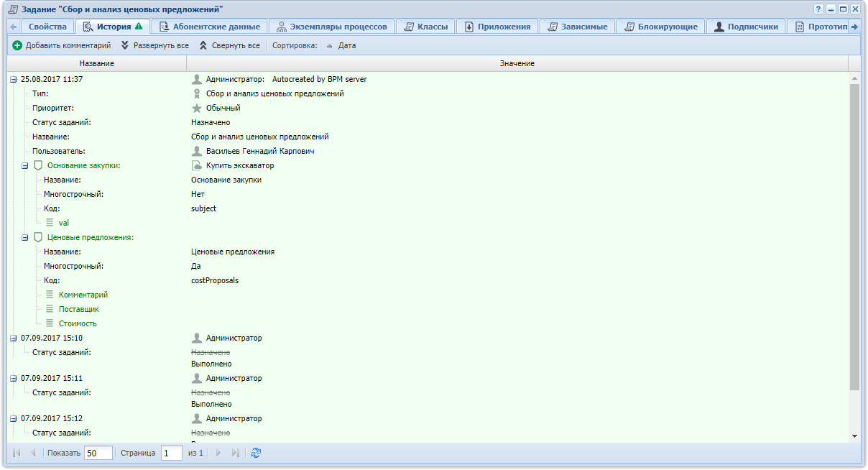Click the user icon beside Васильев Геннадий Карпович

(197, 151)
